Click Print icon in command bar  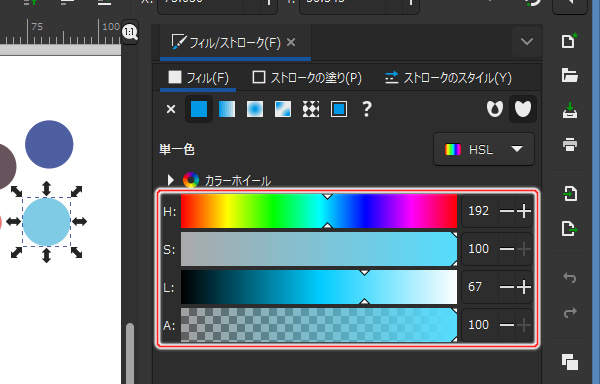click(569, 145)
